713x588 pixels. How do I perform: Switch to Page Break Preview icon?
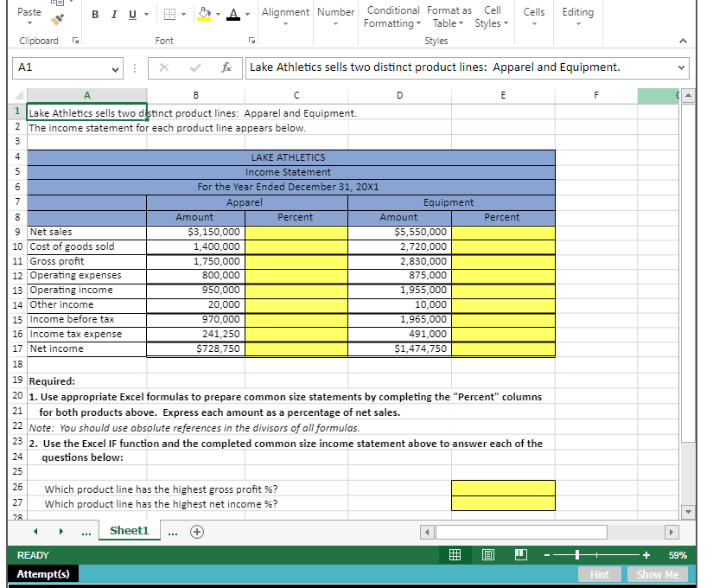click(x=521, y=555)
